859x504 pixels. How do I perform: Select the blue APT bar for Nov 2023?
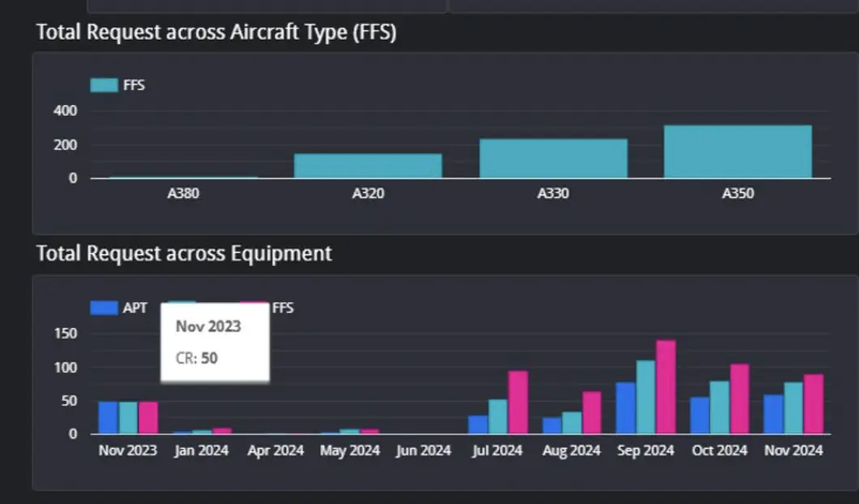[x=108, y=418]
